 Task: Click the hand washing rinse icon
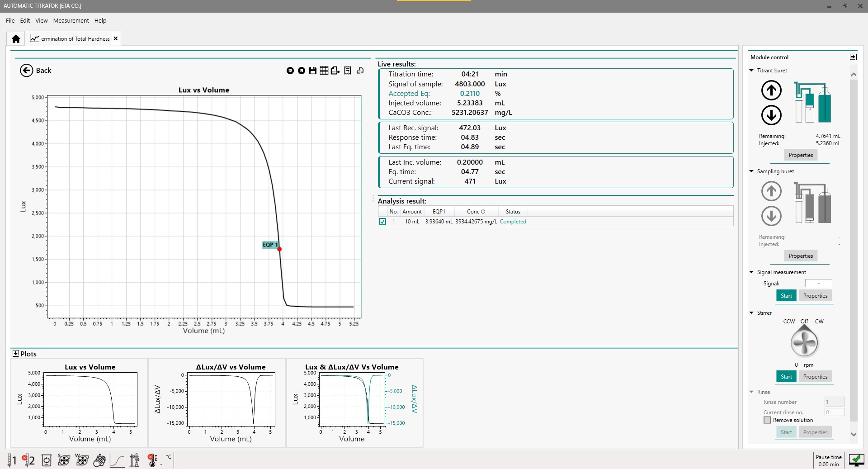pos(99,460)
